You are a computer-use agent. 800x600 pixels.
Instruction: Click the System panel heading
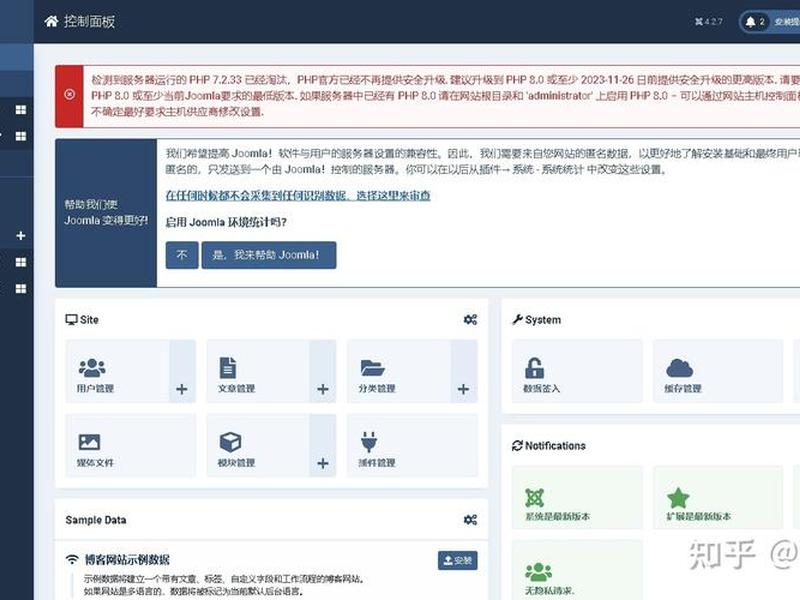537,319
